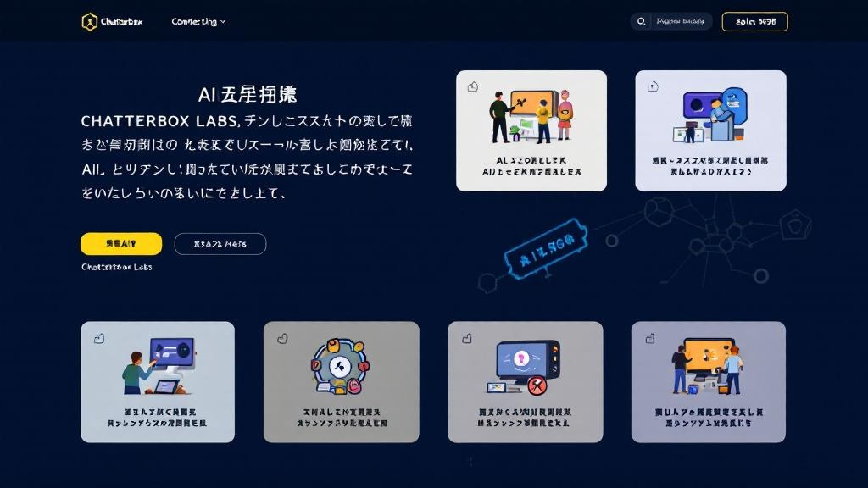Click the chevron arrow beside Connecting

pos(223,22)
